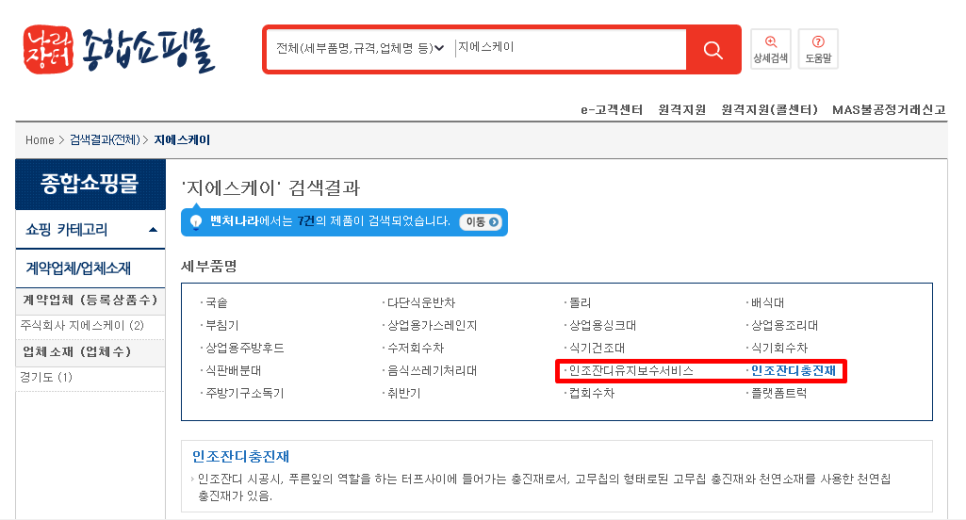Screen dimensions: 966x520
Task: Select 수저회수차 category
Action: pyautogui.click(x=415, y=348)
